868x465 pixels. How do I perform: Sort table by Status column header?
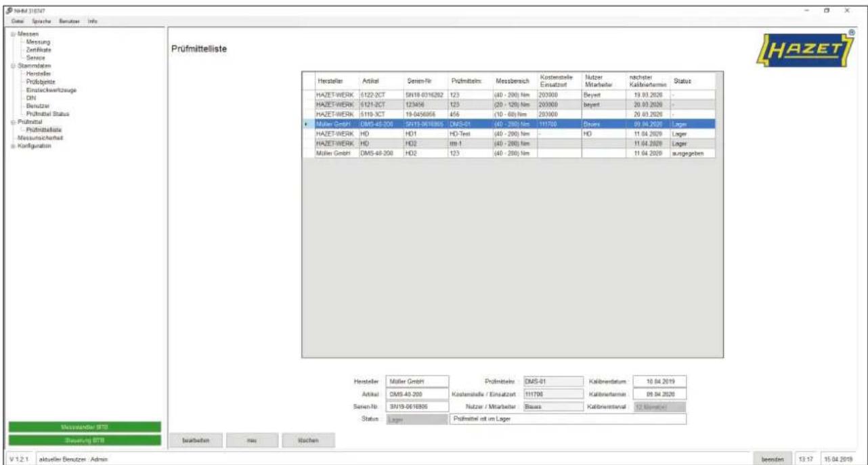pos(692,81)
